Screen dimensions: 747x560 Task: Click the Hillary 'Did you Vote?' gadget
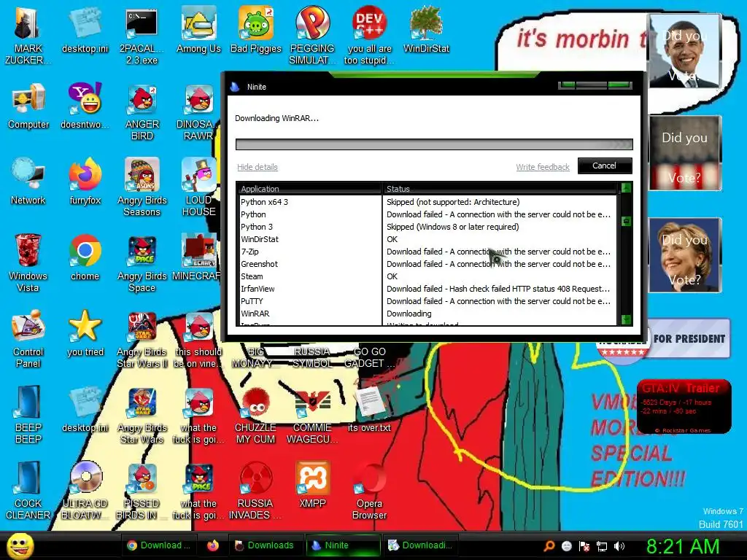pos(685,256)
